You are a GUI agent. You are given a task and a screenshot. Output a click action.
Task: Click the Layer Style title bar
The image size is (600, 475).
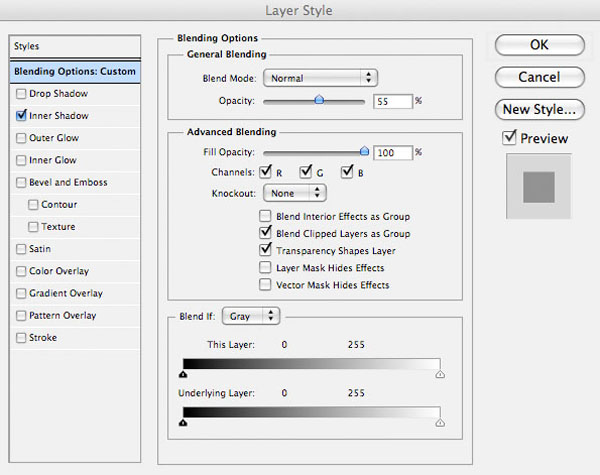300,10
